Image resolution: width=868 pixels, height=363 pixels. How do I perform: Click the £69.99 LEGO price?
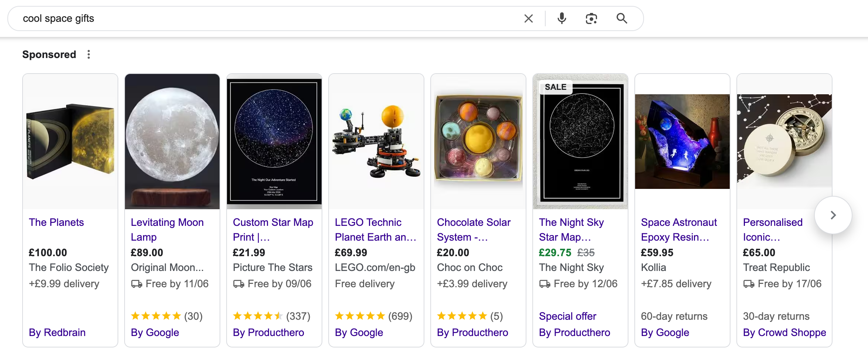(x=351, y=252)
